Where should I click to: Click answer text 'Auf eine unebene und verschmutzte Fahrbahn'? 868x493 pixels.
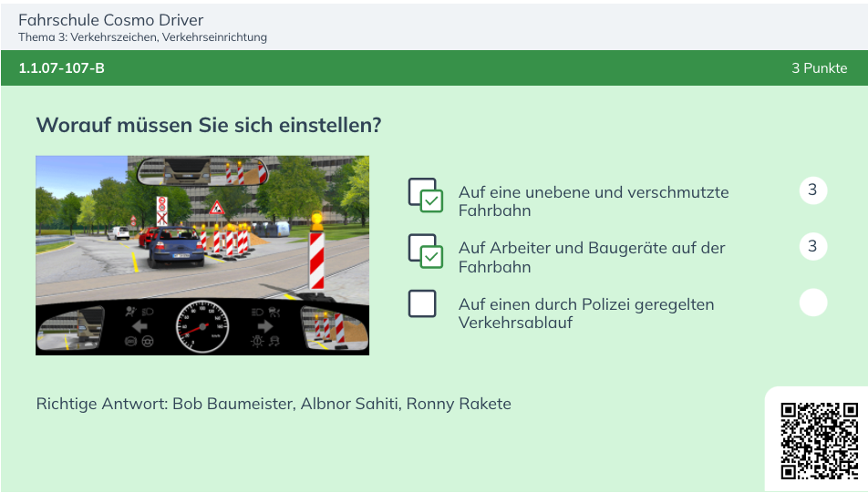pyautogui.click(x=594, y=201)
